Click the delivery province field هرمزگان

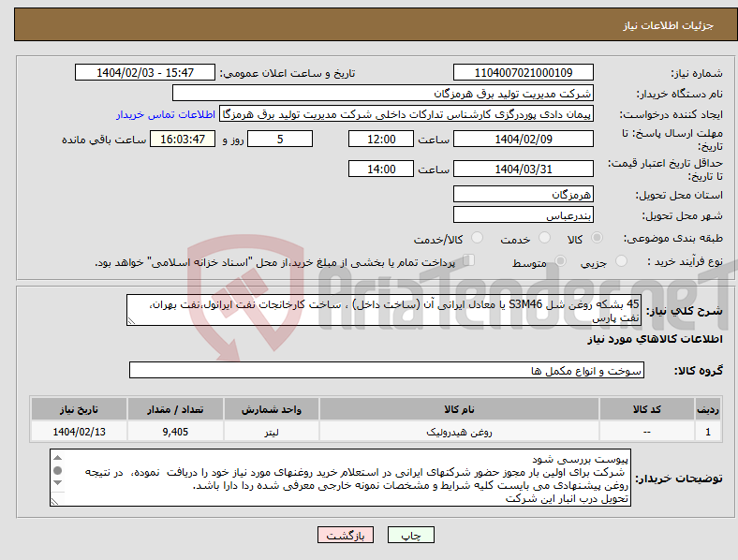coord(523,194)
